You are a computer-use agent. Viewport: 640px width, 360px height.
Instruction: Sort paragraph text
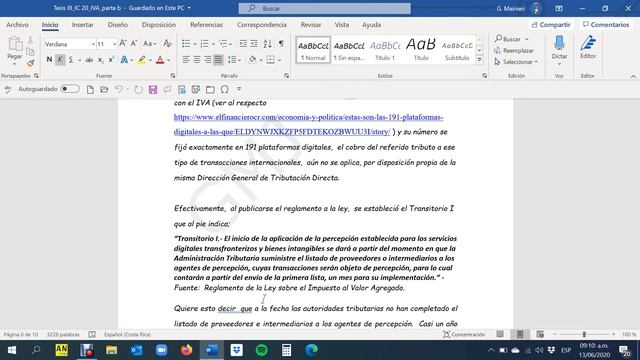click(x=267, y=43)
